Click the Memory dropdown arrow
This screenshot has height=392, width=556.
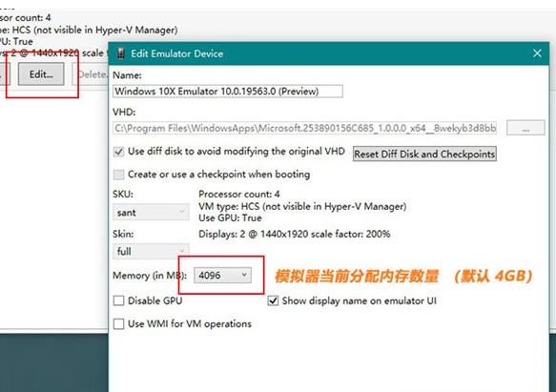[x=244, y=275]
